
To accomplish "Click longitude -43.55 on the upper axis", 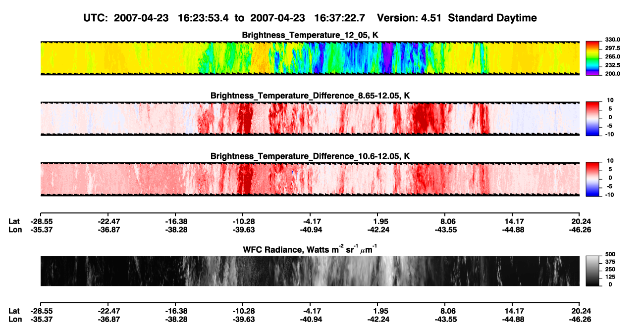I will pos(445,230).
